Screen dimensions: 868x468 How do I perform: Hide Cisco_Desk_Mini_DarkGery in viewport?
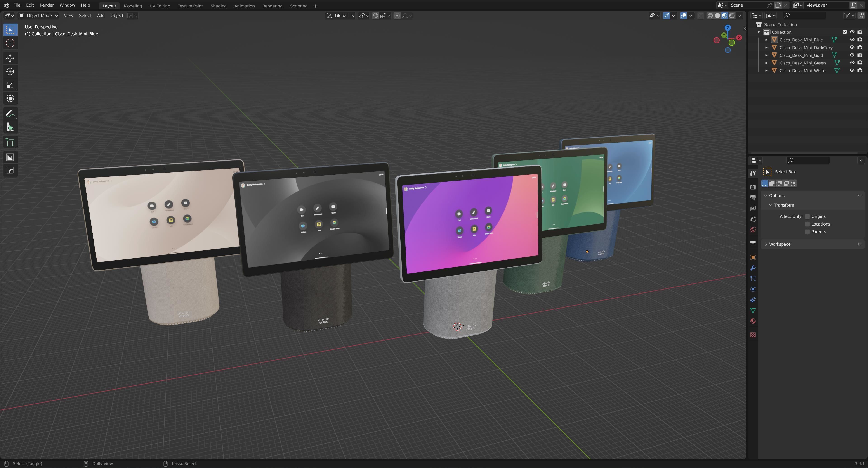click(x=852, y=48)
